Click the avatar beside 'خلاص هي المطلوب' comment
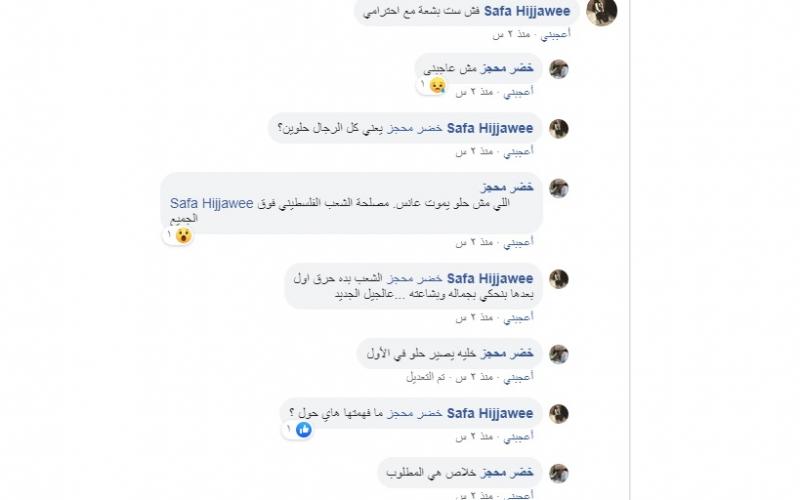The width and height of the screenshot is (800, 500). coord(559,473)
